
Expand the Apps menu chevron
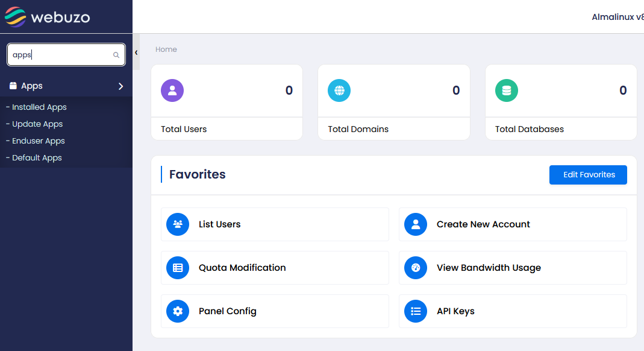click(x=120, y=86)
